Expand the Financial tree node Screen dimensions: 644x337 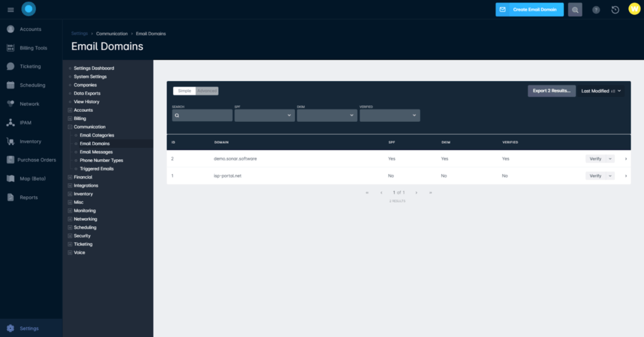click(70, 177)
